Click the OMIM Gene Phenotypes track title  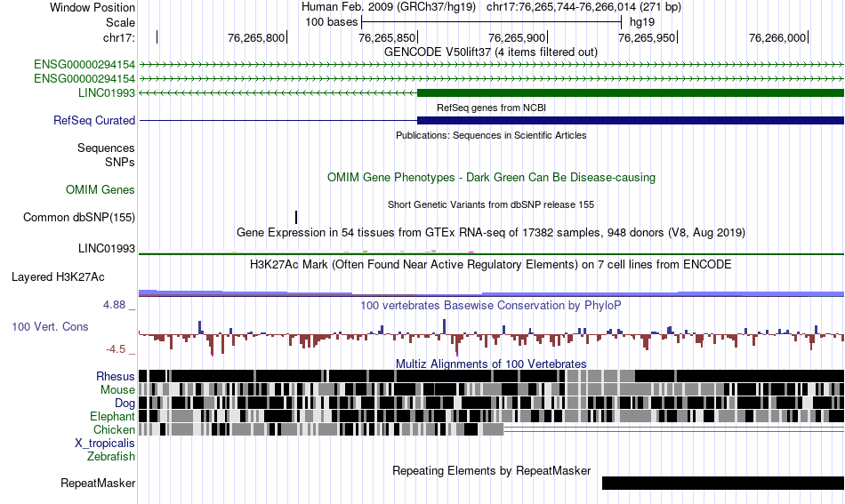pyautogui.click(x=491, y=177)
